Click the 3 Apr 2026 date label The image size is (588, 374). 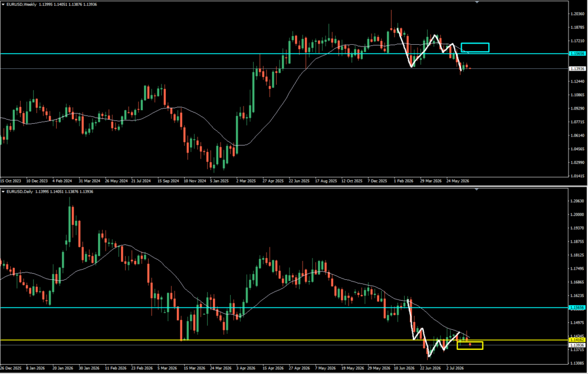click(x=246, y=368)
